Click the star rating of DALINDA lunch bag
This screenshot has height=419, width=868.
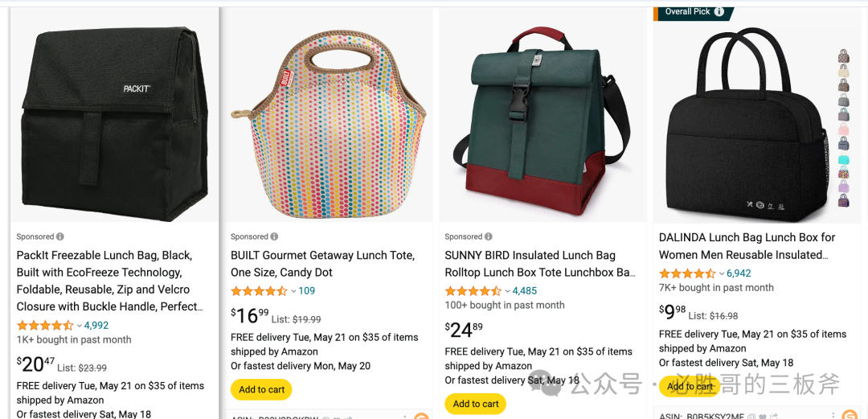687,273
